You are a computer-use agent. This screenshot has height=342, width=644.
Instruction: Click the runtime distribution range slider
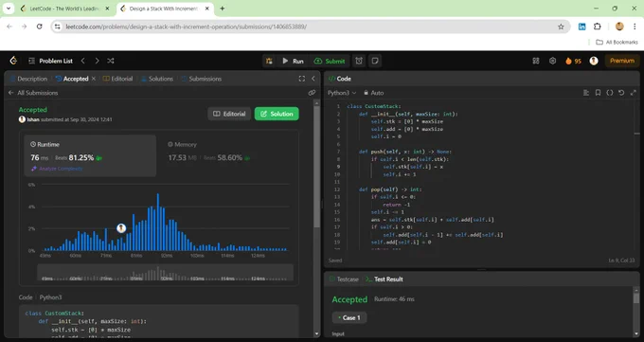165,272
